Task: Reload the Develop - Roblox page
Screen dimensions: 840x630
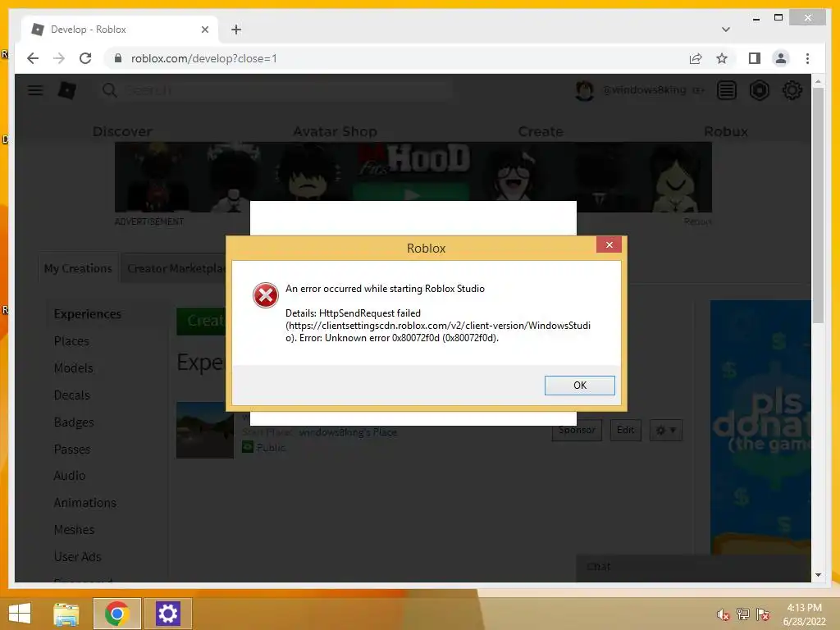Action: (85, 58)
